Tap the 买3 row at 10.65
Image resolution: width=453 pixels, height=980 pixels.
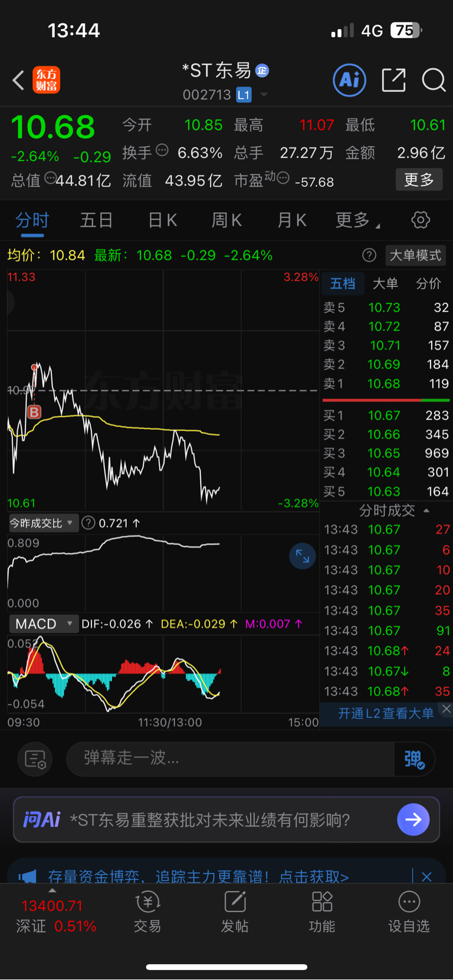tap(386, 453)
